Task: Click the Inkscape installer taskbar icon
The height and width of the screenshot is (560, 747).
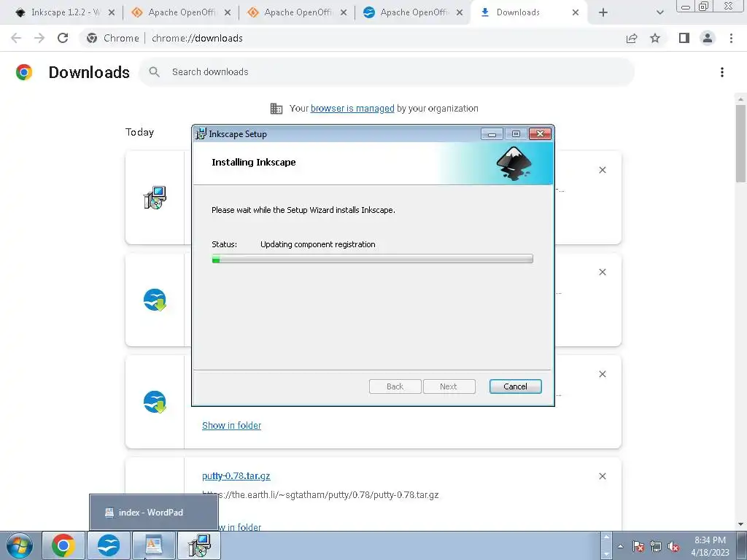Action: 199,545
